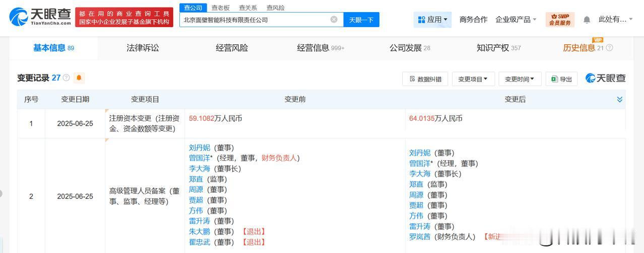Select the 基本信息 tab
644x253 pixels.
tap(53, 48)
